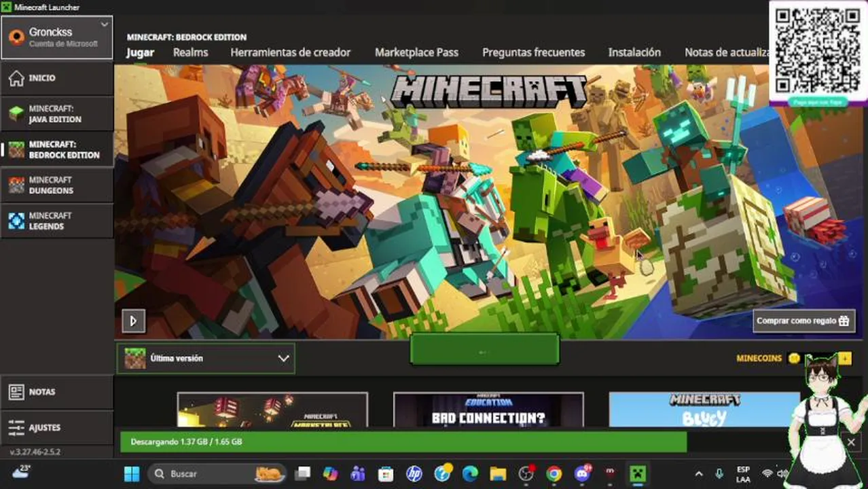Screen dimensions: 868x489
Task: Open the Marketplace Pass tab
Action: click(416, 52)
